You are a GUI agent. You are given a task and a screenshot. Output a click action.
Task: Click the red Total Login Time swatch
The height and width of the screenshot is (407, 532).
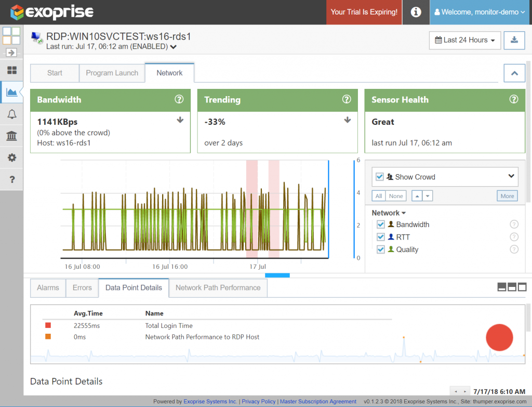tap(48, 325)
